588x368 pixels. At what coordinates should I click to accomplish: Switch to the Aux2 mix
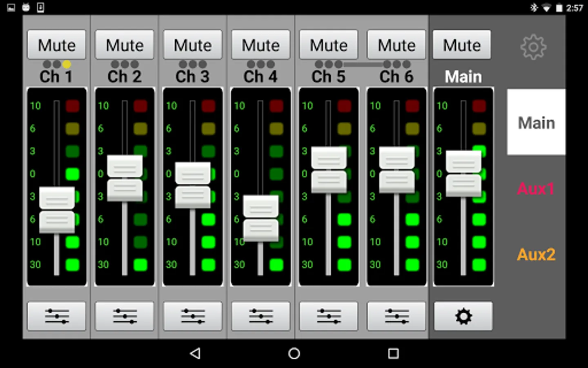[x=536, y=254]
